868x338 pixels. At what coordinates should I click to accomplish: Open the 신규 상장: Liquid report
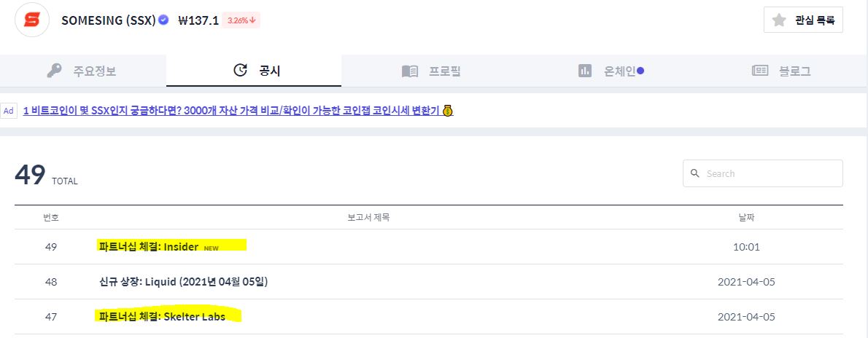coord(183,282)
